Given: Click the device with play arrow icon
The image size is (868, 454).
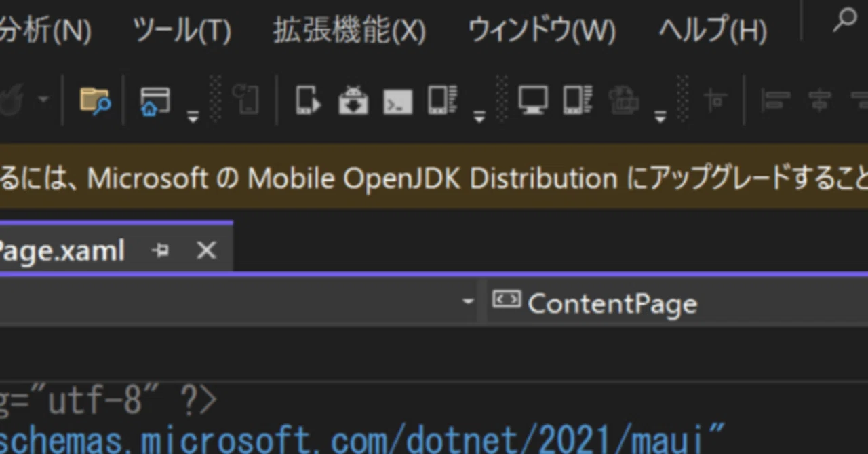Looking at the screenshot, I should pyautogui.click(x=309, y=100).
